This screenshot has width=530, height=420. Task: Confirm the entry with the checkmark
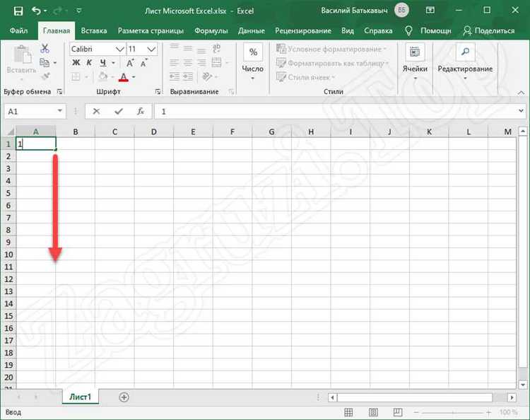[x=119, y=111]
